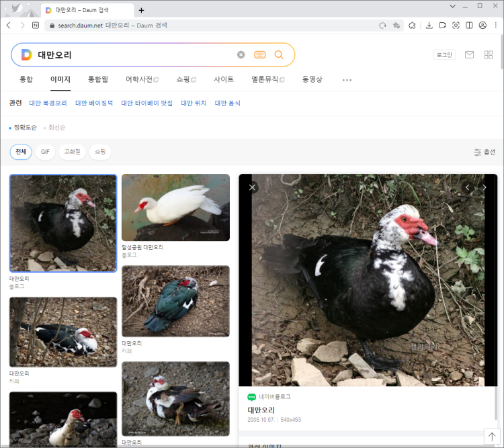This screenshot has width=504, height=448.
Task: Open related search 대만 타이베이 맛집
Action: pos(147,103)
